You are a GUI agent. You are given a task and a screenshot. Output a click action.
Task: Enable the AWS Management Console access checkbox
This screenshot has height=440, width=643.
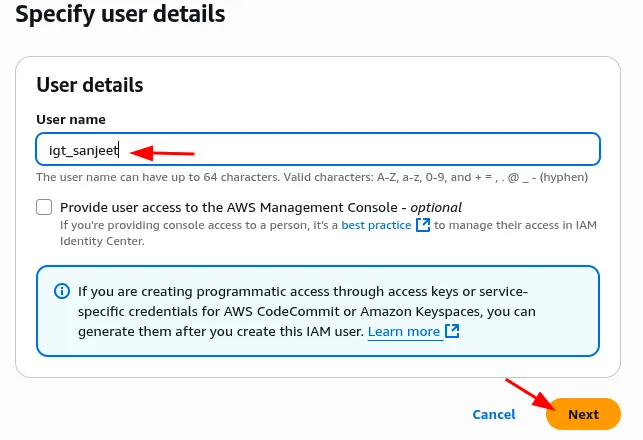point(44,208)
